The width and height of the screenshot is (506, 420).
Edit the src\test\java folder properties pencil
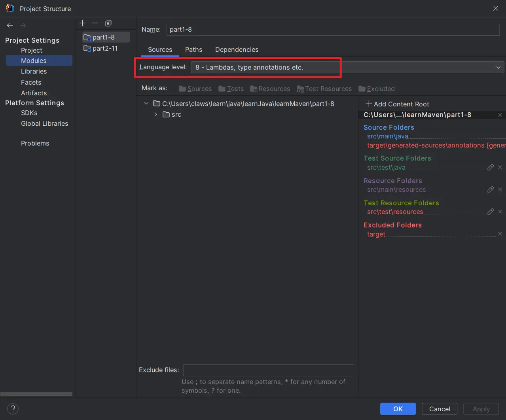[491, 167]
